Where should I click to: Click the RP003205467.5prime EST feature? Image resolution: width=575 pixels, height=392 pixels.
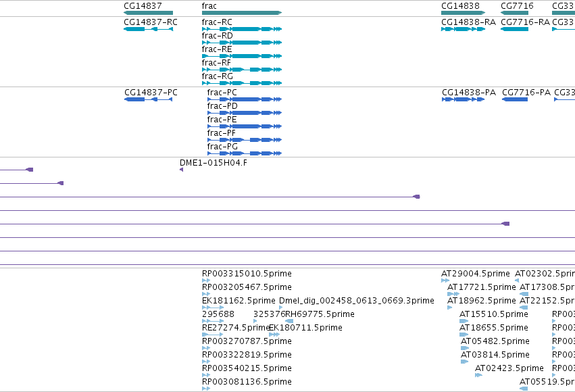pos(206,294)
